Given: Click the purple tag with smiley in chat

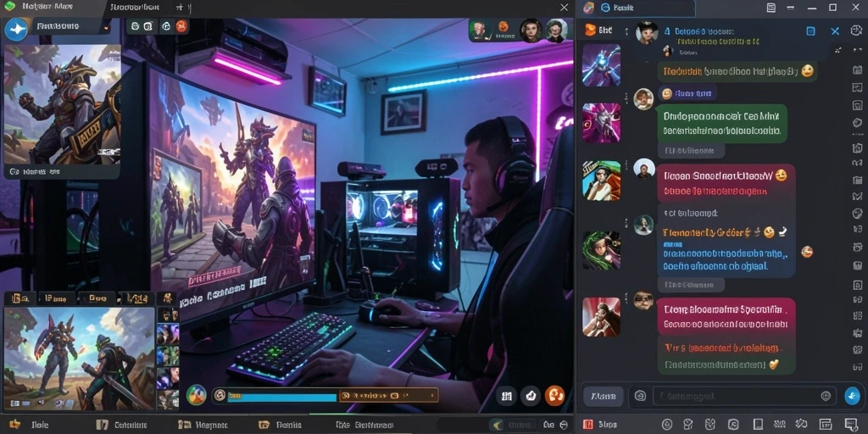Looking at the screenshot, I should pyautogui.click(x=687, y=92).
